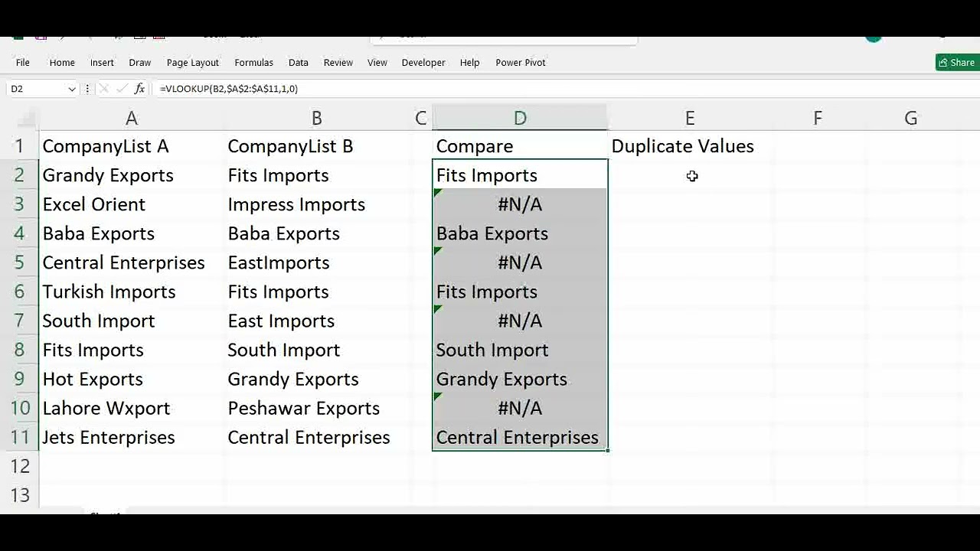Select cell 'Grandy Exports' in column A

132,175
